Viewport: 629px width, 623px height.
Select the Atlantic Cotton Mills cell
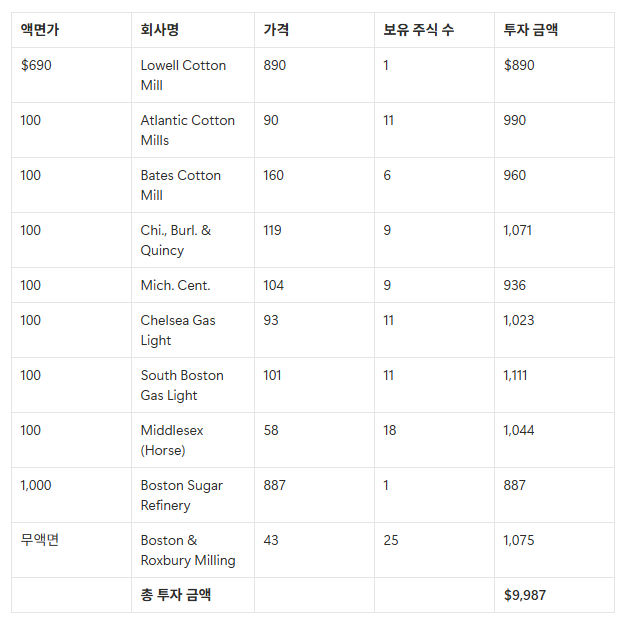tap(187, 130)
